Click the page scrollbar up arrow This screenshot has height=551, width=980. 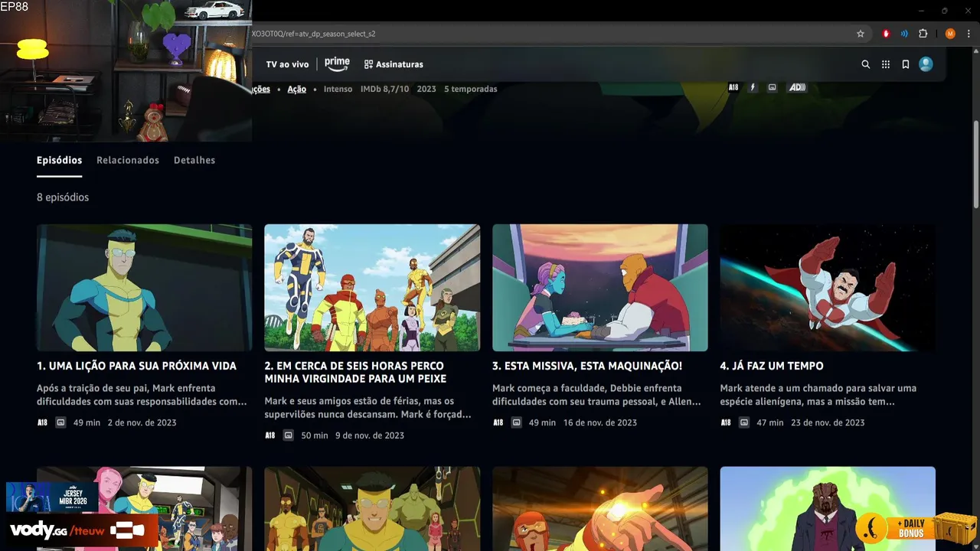(x=975, y=52)
